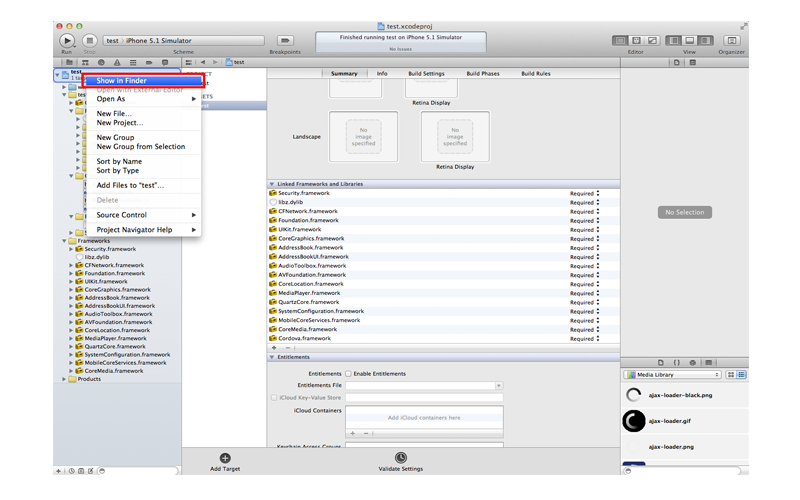The width and height of the screenshot is (800, 500).
Task: Hide the right utilities panel
Action: click(x=704, y=40)
